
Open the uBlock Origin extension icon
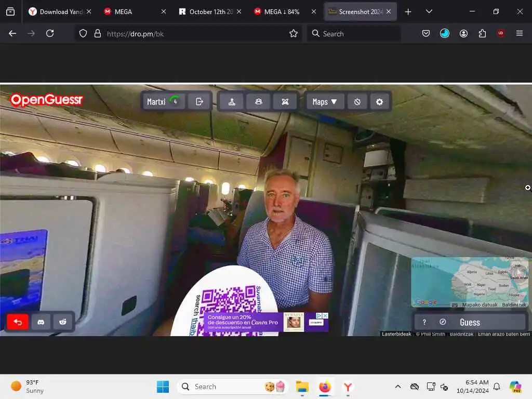click(x=501, y=33)
